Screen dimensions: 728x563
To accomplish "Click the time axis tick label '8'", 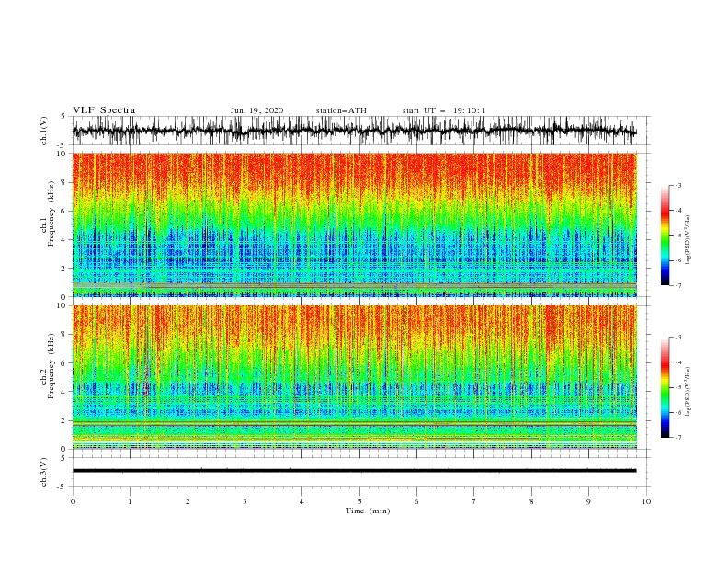I will (x=531, y=501).
